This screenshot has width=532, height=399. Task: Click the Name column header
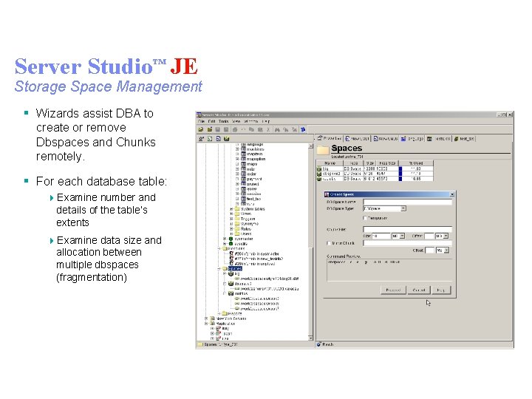pos(330,163)
